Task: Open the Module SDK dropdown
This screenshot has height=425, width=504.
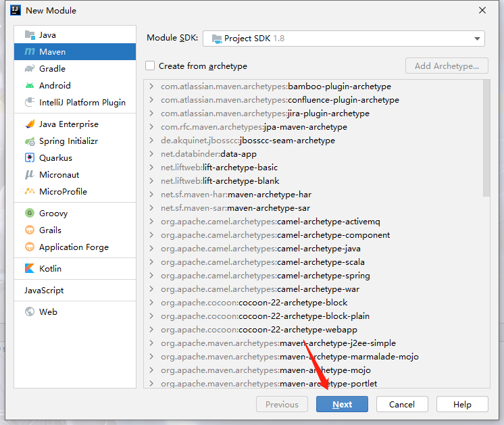Action: click(344, 39)
